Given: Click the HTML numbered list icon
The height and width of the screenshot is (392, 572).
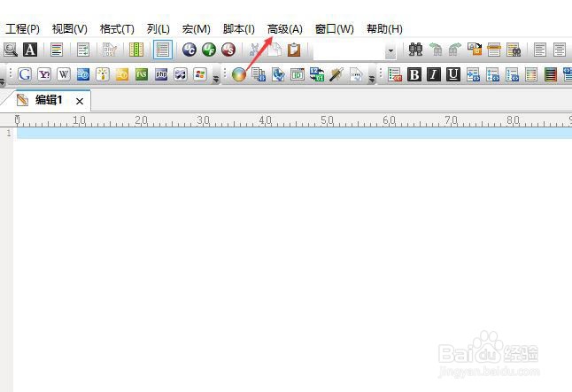Looking at the screenshot, I should click(x=512, y=74).
